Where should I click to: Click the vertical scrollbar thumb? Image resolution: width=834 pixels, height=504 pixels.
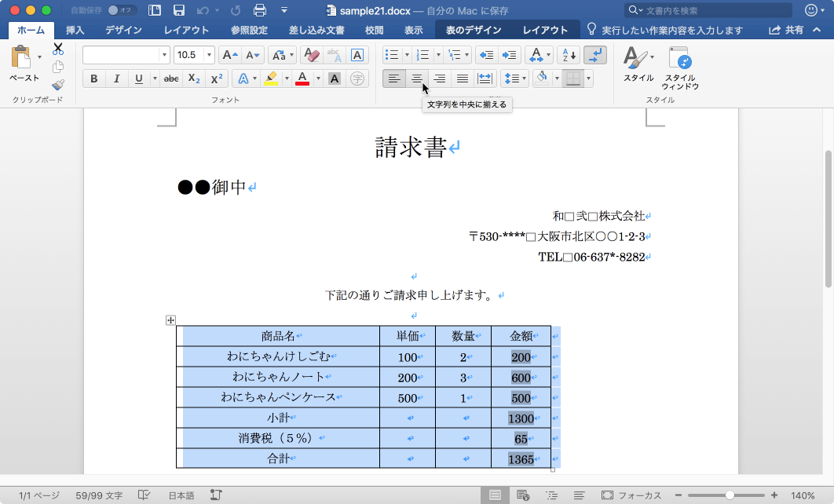coord(829,219)
